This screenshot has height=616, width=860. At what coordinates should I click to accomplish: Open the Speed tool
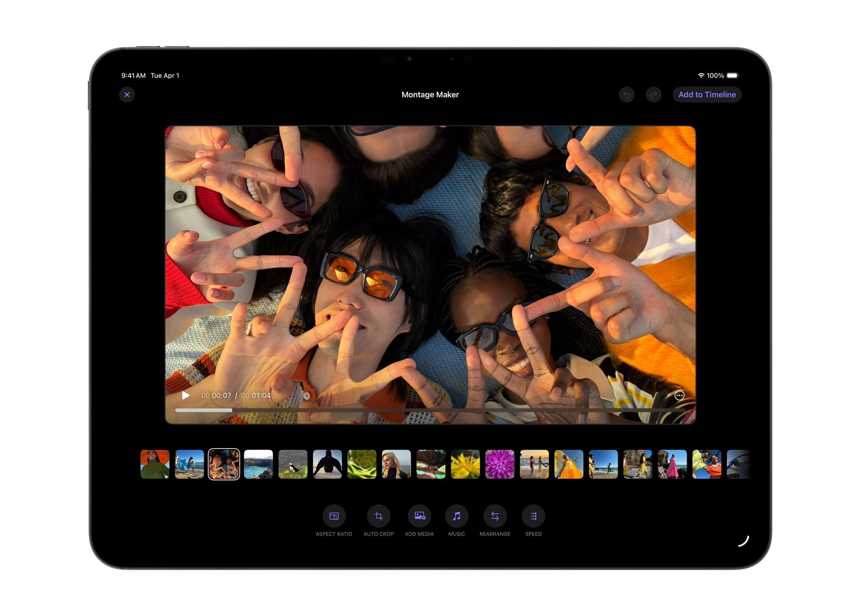[x=533, y=517]
